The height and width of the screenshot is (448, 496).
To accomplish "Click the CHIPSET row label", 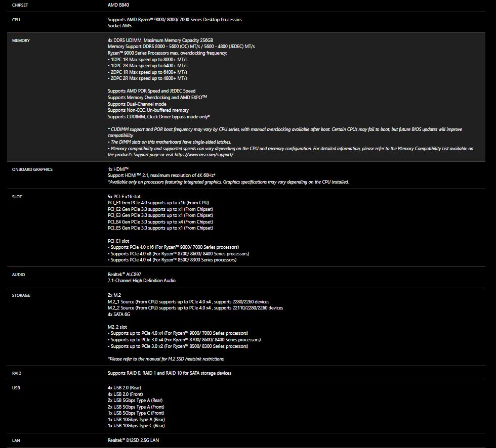I will (x=21, y=5).
